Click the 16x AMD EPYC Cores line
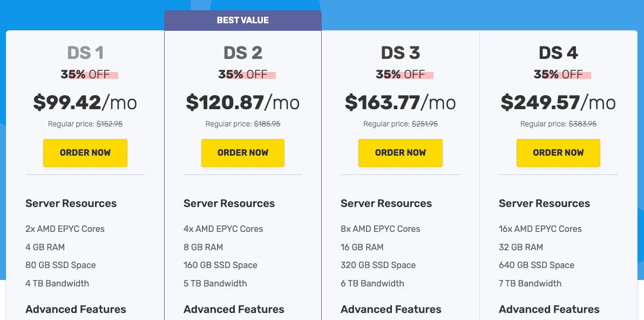 point(540,229)
